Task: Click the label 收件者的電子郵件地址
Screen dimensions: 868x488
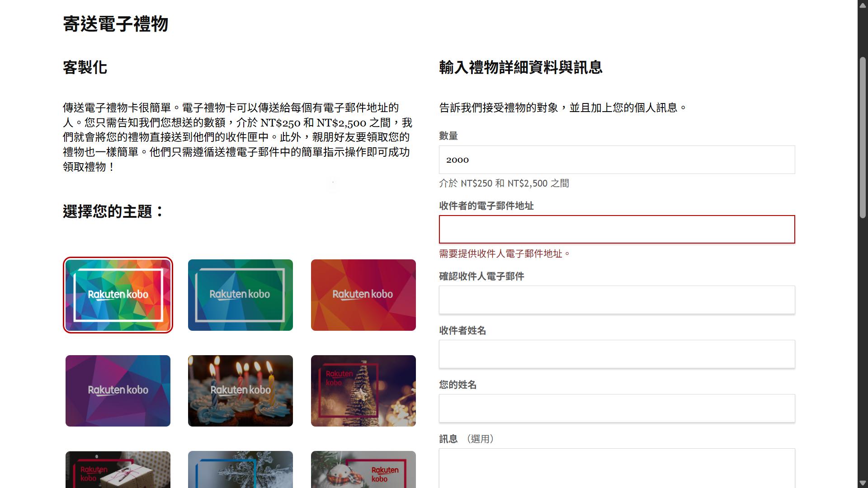Action: [486, 206]
